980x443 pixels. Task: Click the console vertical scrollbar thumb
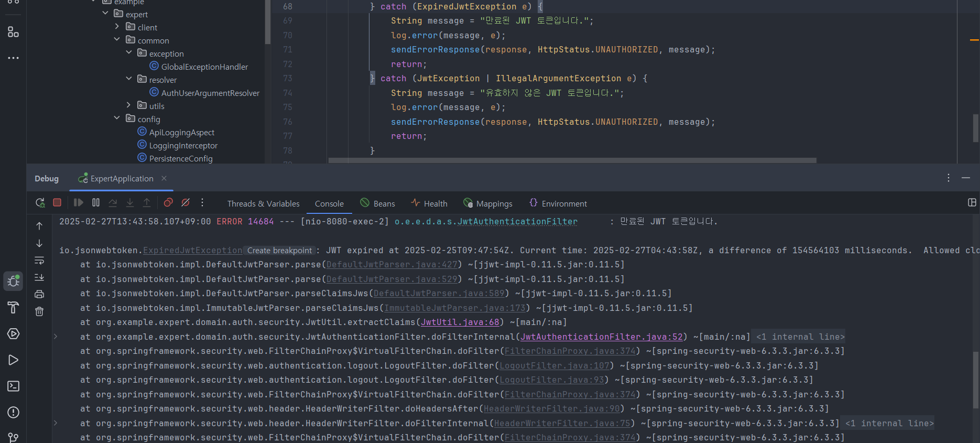[x=975, y=380]
